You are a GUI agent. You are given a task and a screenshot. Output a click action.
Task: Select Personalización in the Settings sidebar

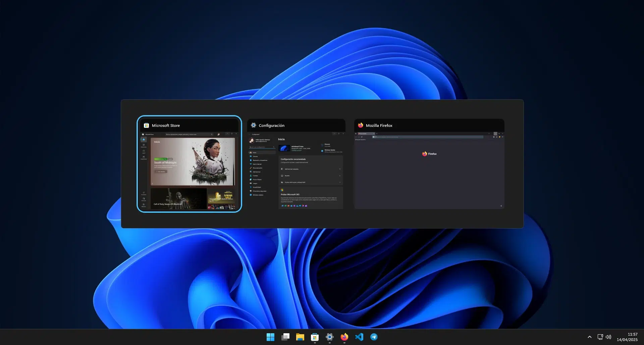[258, 168]
